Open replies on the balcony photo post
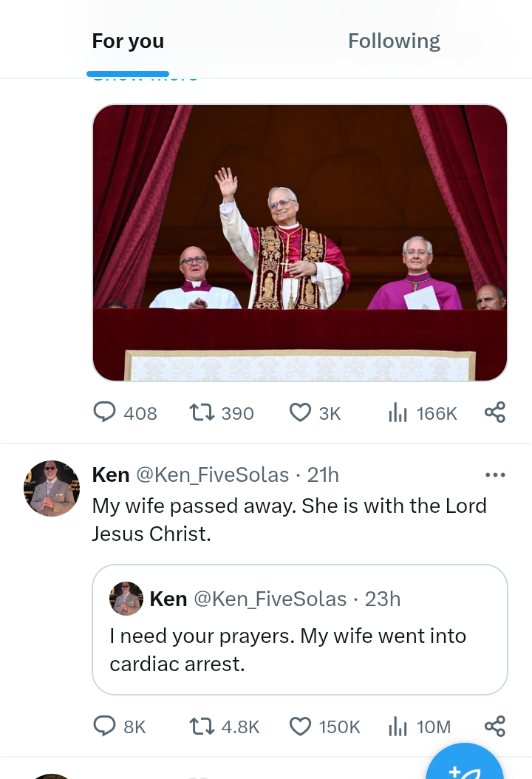 pyautogui.click(x=105, y=412)
